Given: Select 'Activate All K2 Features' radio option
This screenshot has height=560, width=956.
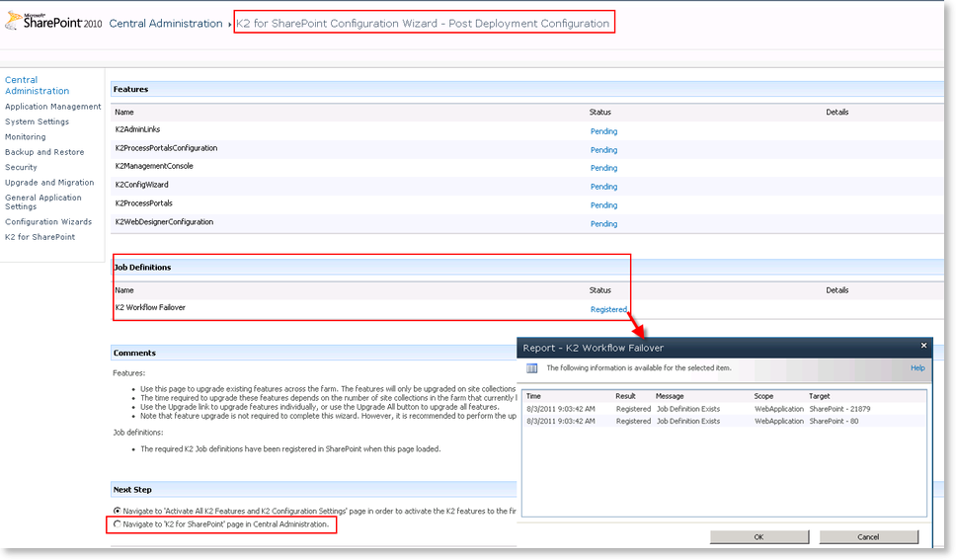Looking at the screenshot, I should pos(118,511).
